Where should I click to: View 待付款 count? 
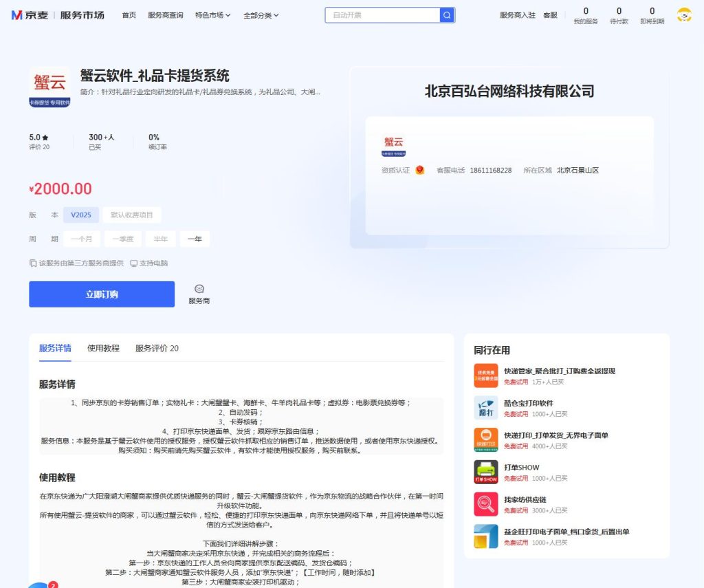619,15
